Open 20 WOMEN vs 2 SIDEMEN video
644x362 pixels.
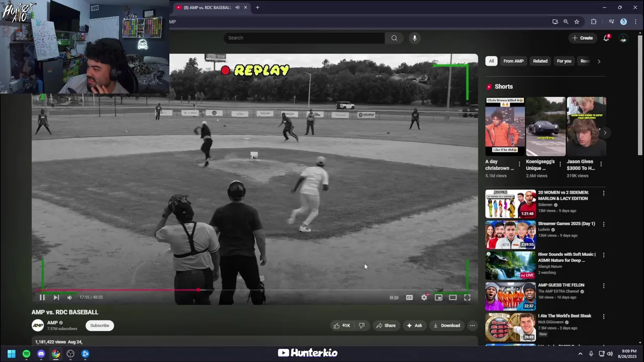[x=511, y=204]
